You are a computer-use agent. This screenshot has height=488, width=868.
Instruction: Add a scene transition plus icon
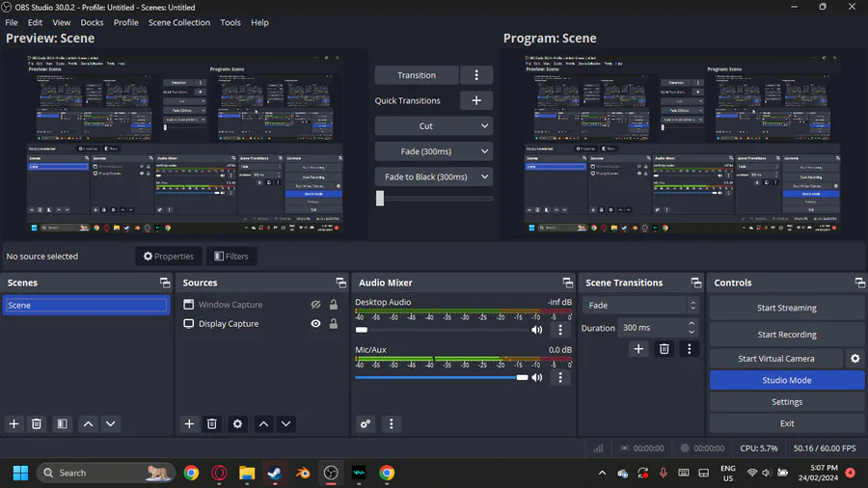click(x=638, y=349)
